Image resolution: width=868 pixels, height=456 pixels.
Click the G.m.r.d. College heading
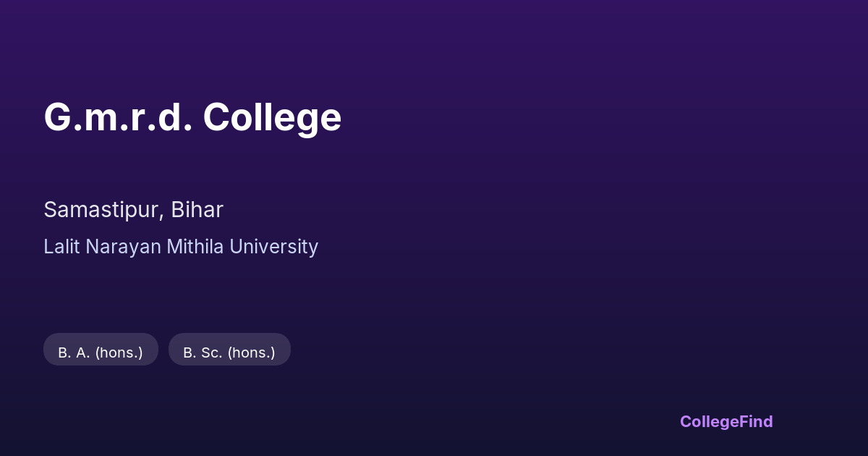click(192, 117)
